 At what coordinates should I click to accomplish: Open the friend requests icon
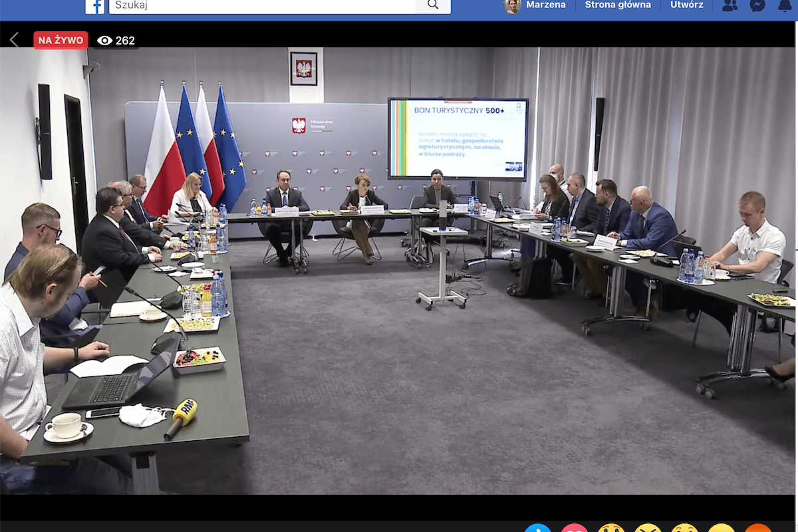[x=730, y=6]
